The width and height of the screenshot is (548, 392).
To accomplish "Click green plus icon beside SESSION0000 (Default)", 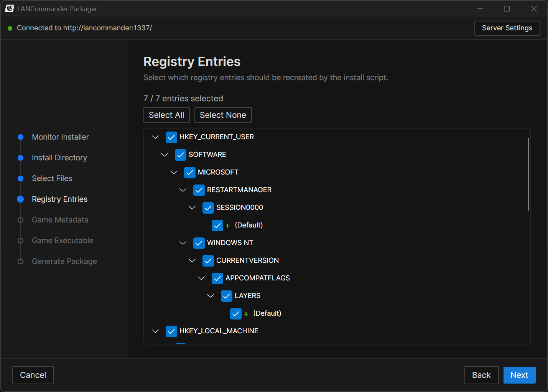I will coord(228,226).
